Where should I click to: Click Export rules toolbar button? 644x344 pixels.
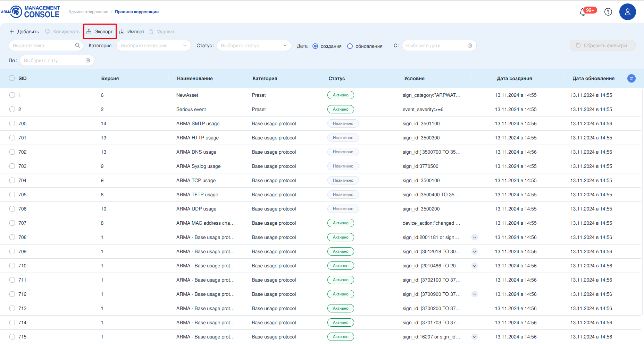[x=100, y=32]
